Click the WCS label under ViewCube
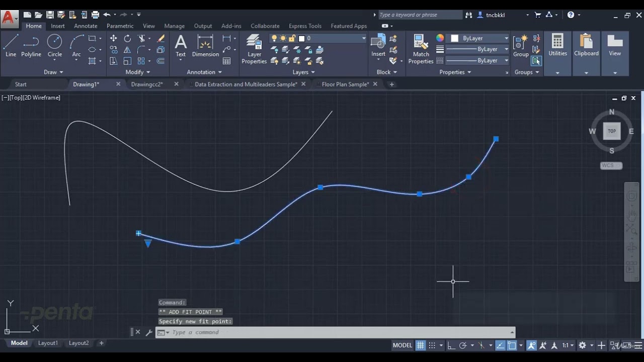Viewport: 644px width, 362px height. tap(611, 165)
